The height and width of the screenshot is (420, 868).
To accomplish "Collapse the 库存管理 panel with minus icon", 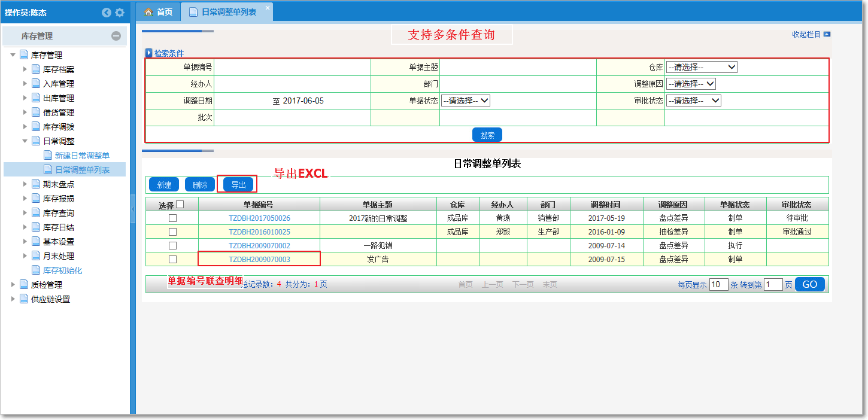I will 116,36.
